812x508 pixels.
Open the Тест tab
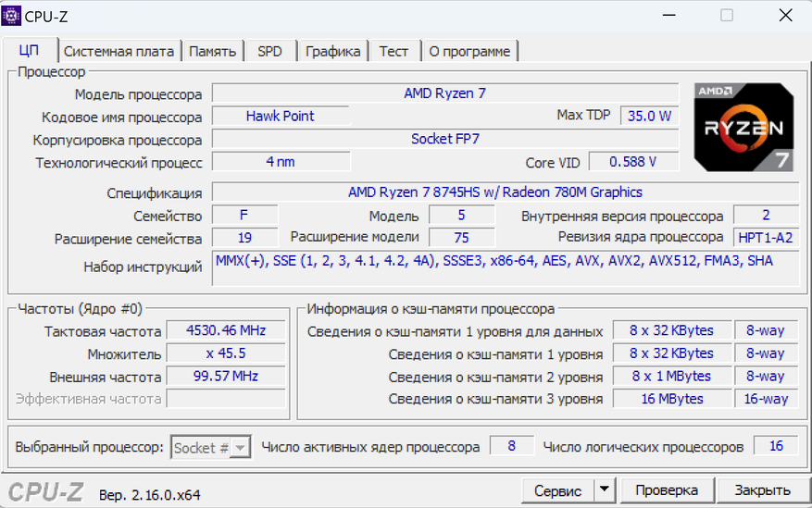(x=394, y=52)
